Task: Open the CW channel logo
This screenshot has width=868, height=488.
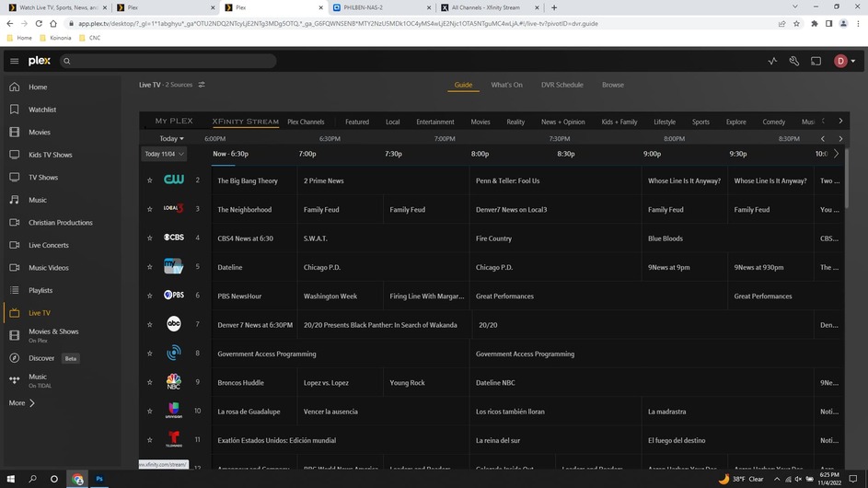Action: coord(174,180)
